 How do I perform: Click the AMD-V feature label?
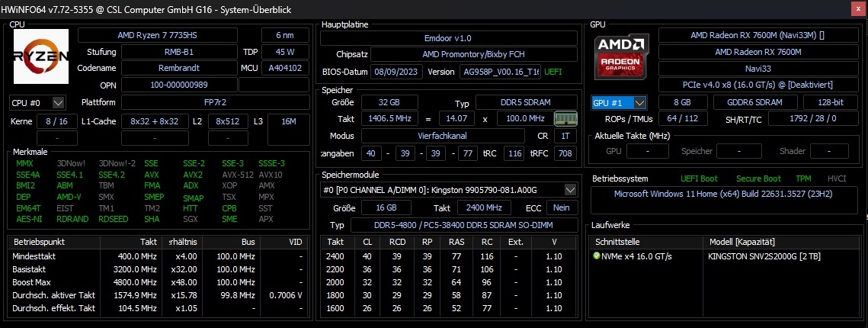[x=69, y=197]
